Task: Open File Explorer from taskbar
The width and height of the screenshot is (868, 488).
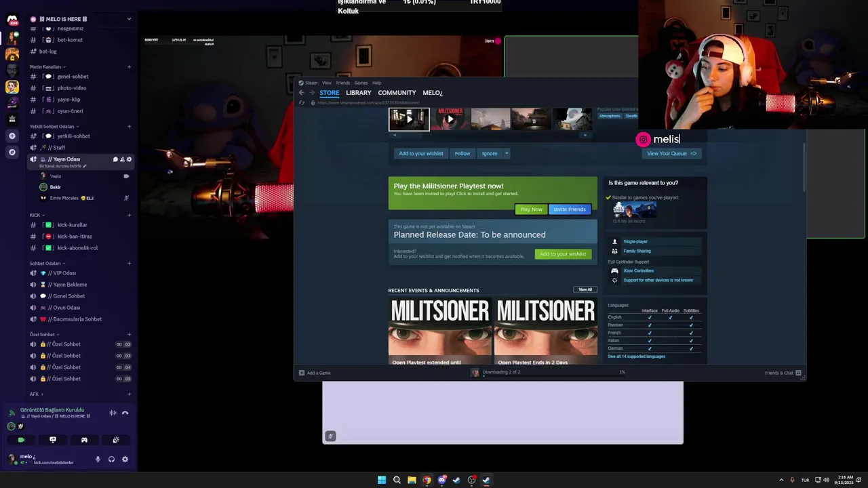Action: (412, 480)
